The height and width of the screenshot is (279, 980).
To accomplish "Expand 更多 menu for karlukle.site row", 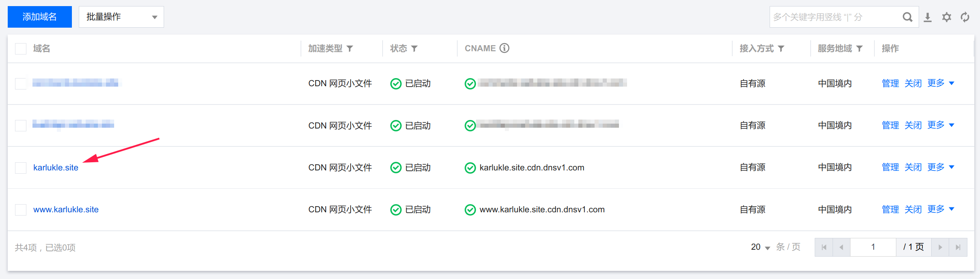I will [941, 167].
